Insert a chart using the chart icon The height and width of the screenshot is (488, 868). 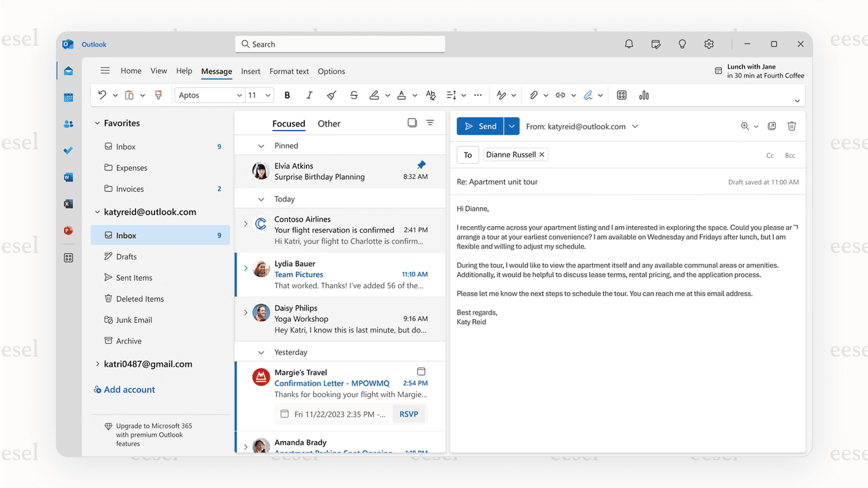[x=644, y=95]
